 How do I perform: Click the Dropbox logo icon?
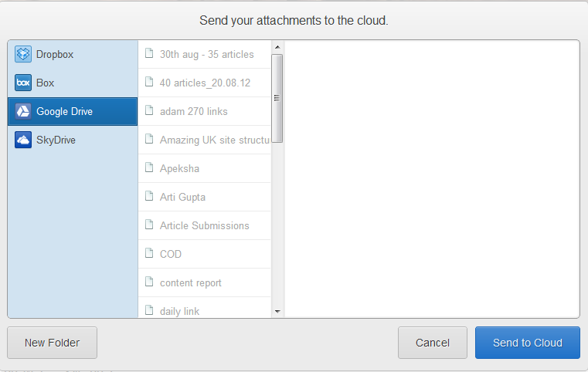click(x=23, y=55)
